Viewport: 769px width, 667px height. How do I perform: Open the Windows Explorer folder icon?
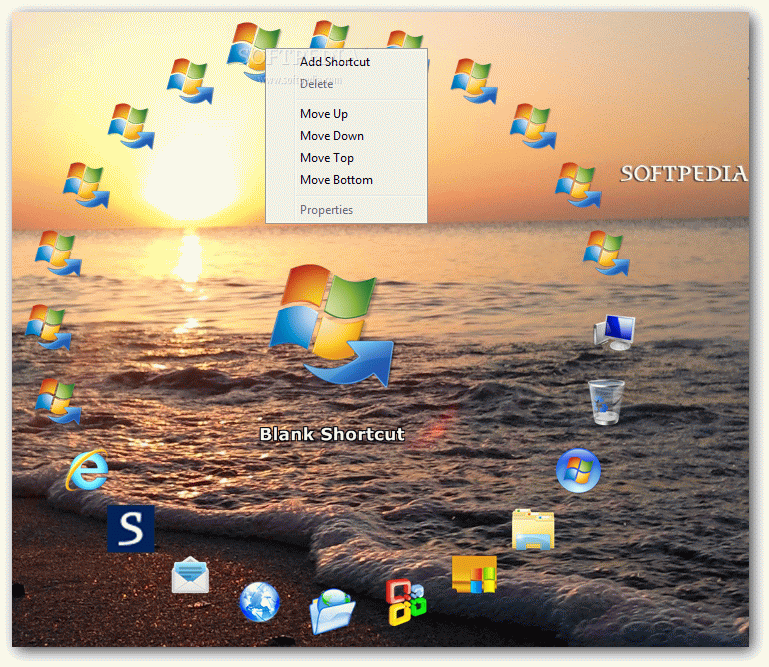[x=533, y=530]
